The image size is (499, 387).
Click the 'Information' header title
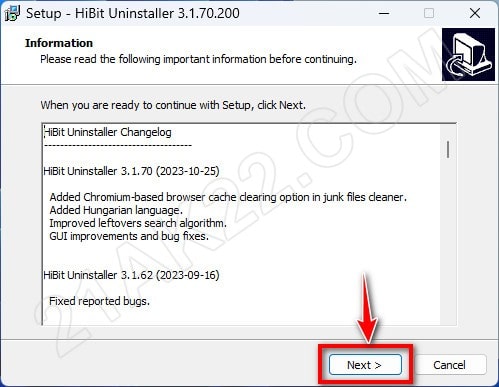(x=59, y=43)
